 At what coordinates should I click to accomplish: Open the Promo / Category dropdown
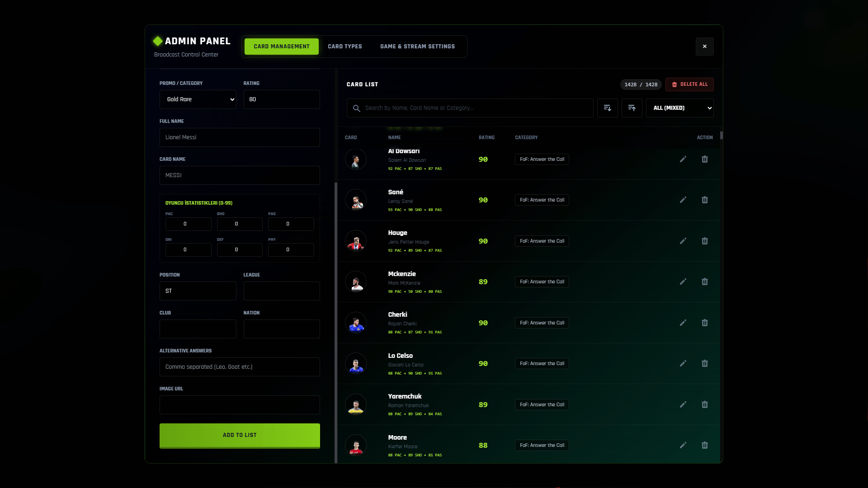[198, 99]
